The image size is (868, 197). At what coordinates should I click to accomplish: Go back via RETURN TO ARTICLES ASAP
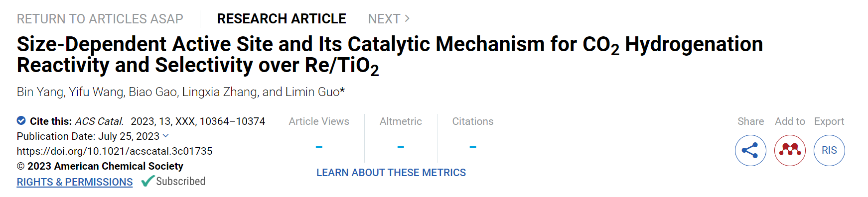point(100,19)
